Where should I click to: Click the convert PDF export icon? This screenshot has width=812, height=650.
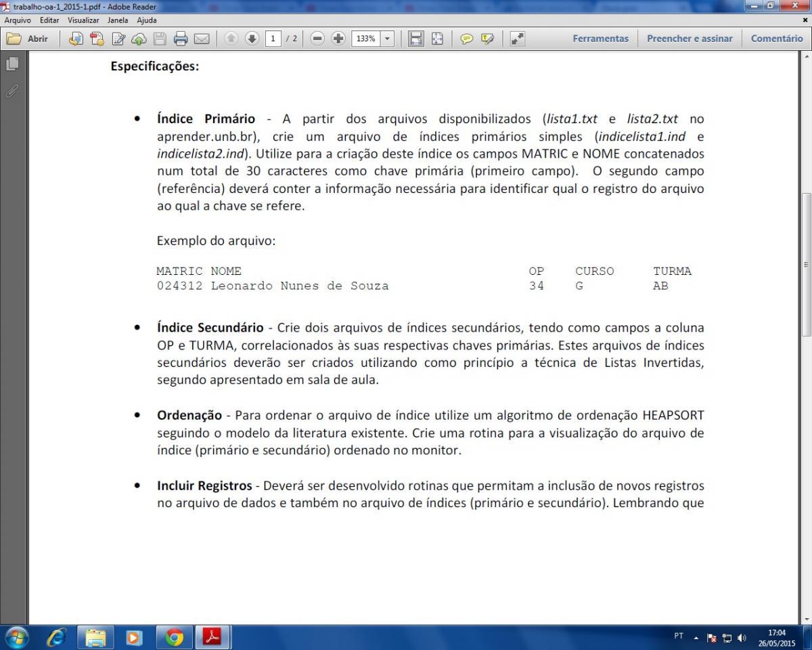(97, 39)
